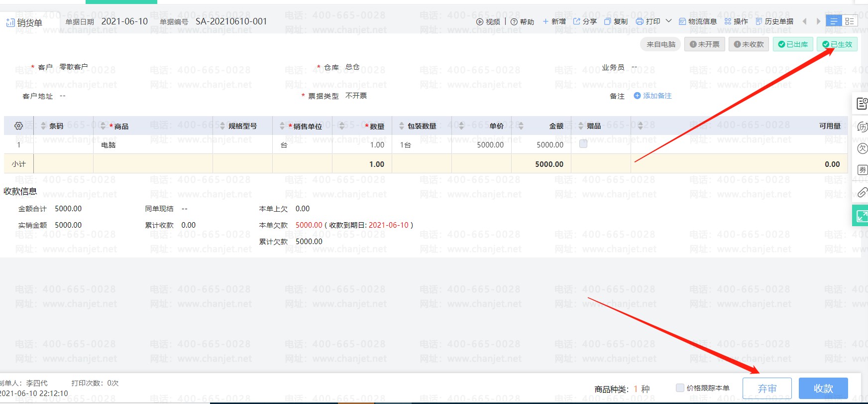The image size is (868, 404).
Task: Open attachments via the paperclip icon
Action: tap(862, 192)
